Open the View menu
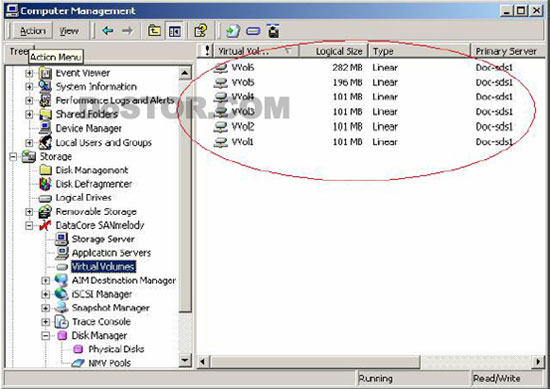The height and width of the screenshot is (389, 550). (69, 31)
